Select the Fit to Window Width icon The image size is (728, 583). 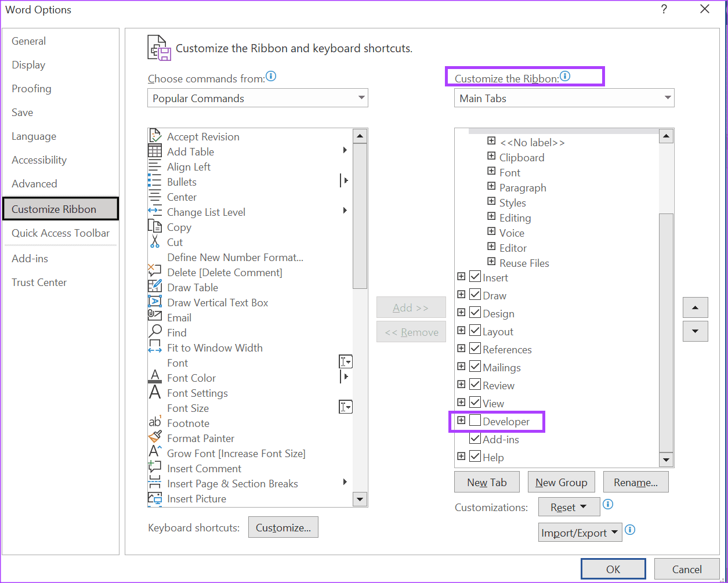155,347
